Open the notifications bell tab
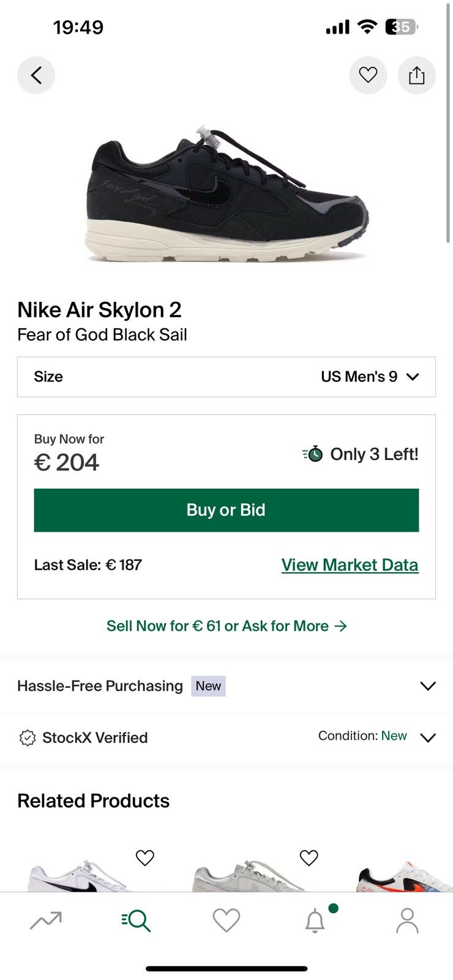This screenshot has height=980, width=453. (x=315, y=921)
